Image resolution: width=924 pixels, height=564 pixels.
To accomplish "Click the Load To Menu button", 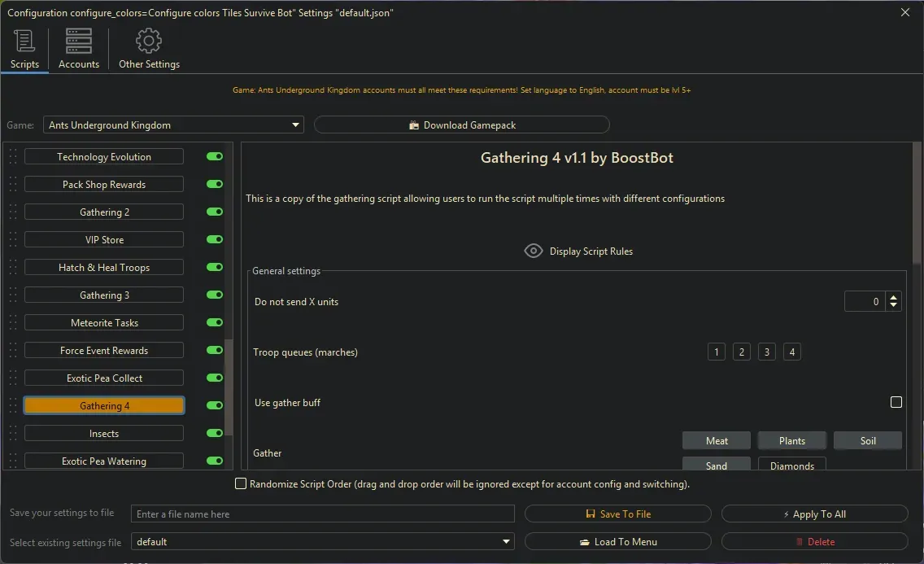I will pyautogui.click(x=618, y=541).
